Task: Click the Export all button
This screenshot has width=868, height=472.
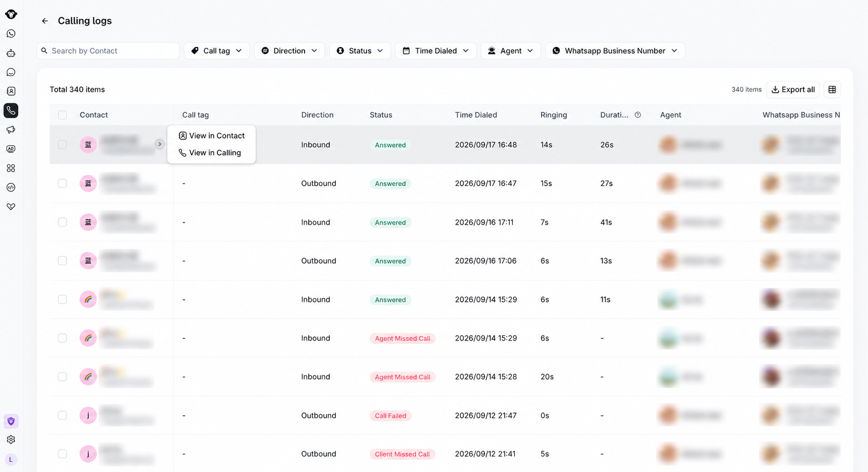Action: 793,89
